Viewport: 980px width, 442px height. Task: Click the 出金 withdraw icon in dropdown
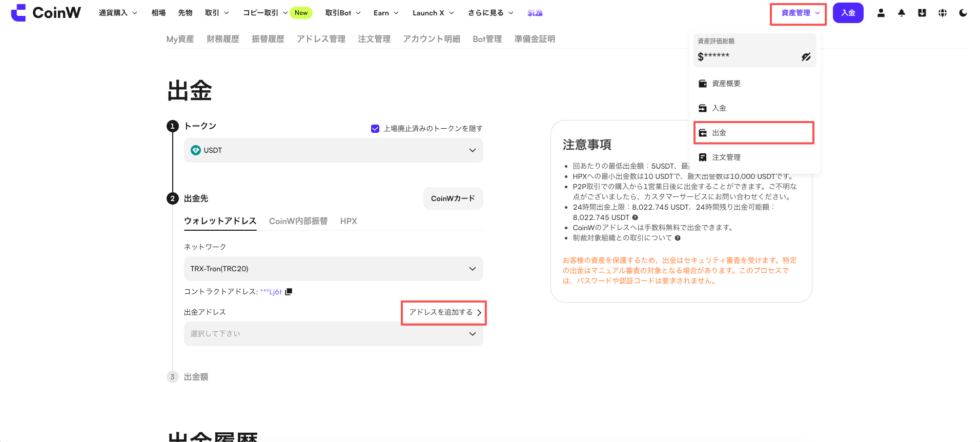703,133
